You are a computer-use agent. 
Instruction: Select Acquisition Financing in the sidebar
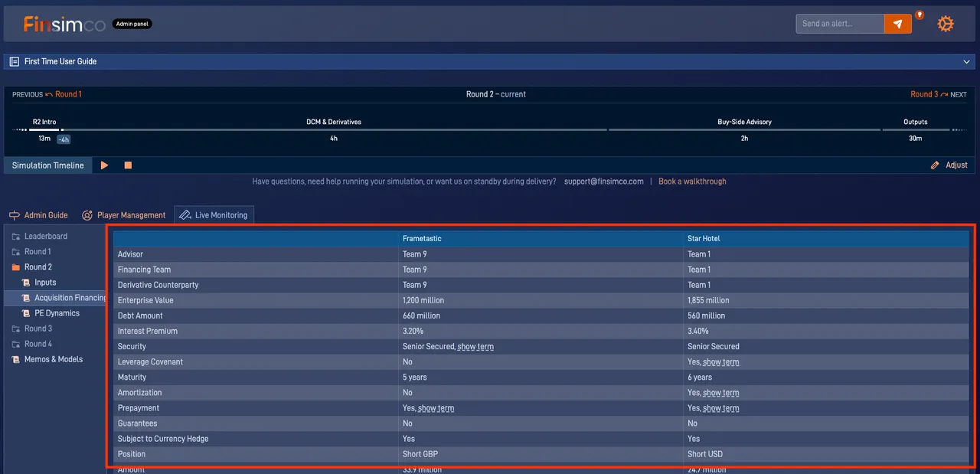click(70, 298)
